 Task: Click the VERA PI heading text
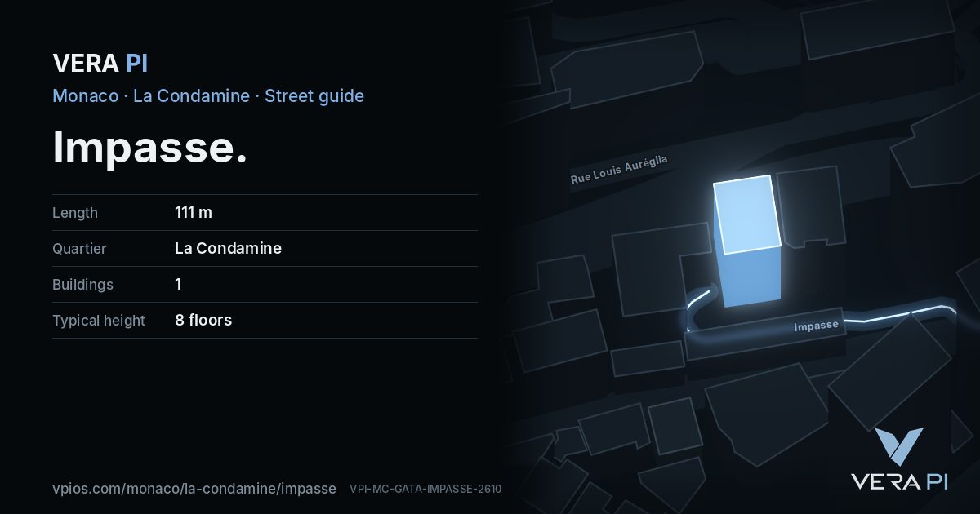100,63
